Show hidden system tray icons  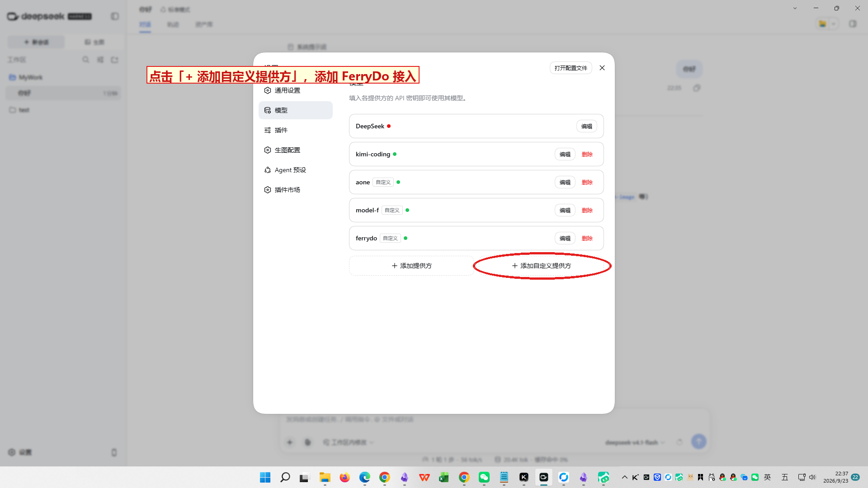click(x=624, y=477)
